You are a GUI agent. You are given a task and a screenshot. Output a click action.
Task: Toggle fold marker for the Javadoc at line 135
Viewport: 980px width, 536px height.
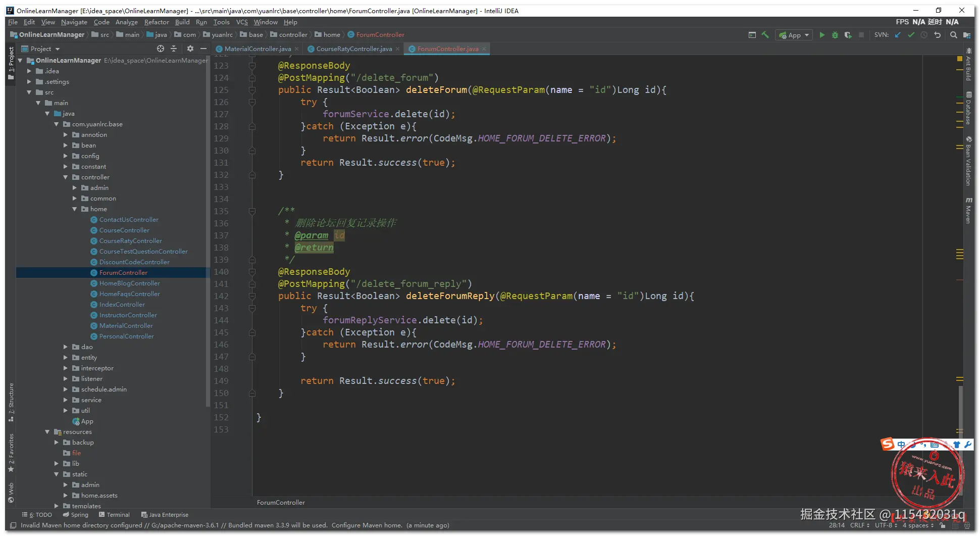click(x=252, y=211)
